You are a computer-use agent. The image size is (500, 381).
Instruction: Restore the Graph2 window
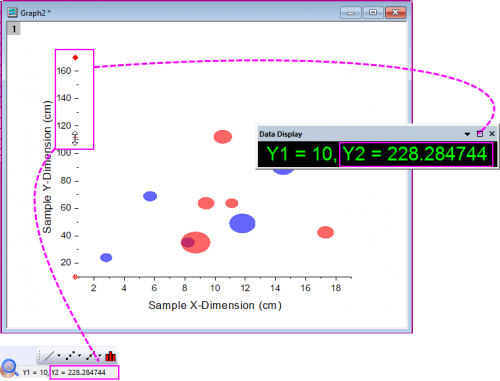coord(373,13)
